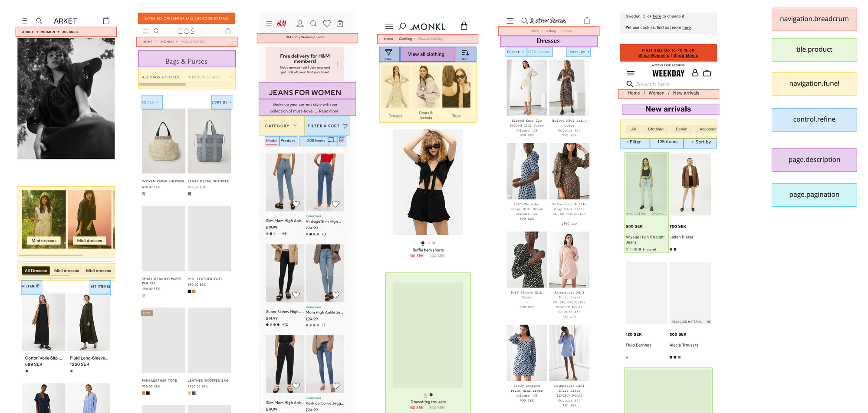Open the COS Woven Paper Shopper image
868x413 pixels.
click(x=164, y=141)
